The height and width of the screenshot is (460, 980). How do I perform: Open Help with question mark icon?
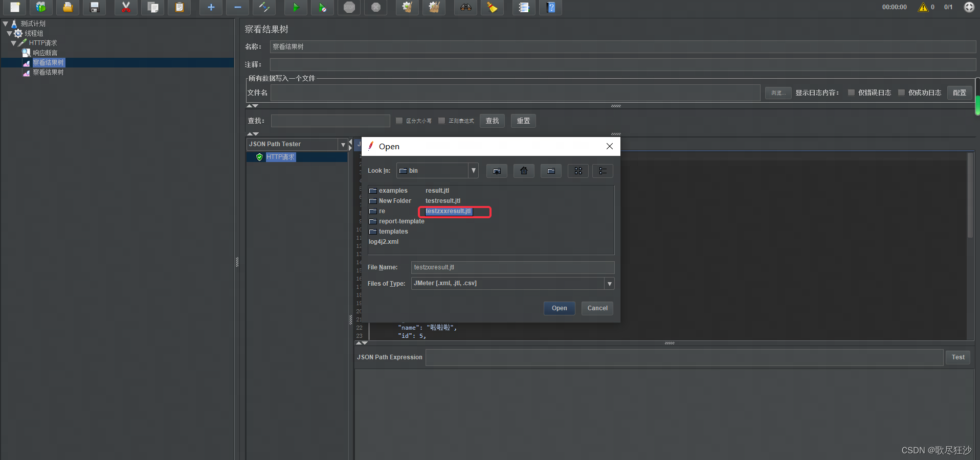coord(550,7)
